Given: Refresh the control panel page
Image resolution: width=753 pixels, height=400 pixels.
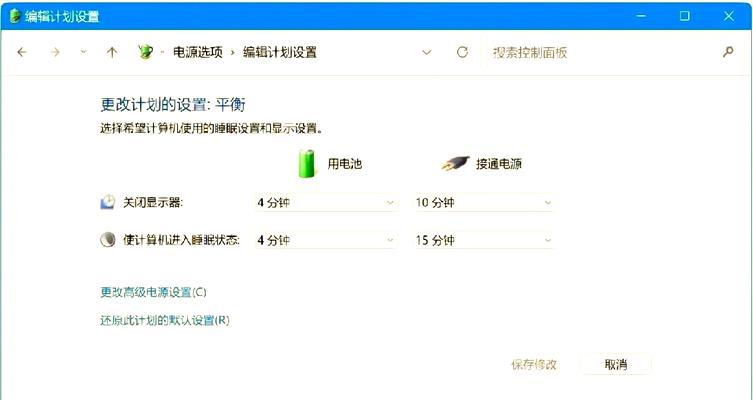Looking at the screenshot, I should pyautogui.click(x=462, y=52).
